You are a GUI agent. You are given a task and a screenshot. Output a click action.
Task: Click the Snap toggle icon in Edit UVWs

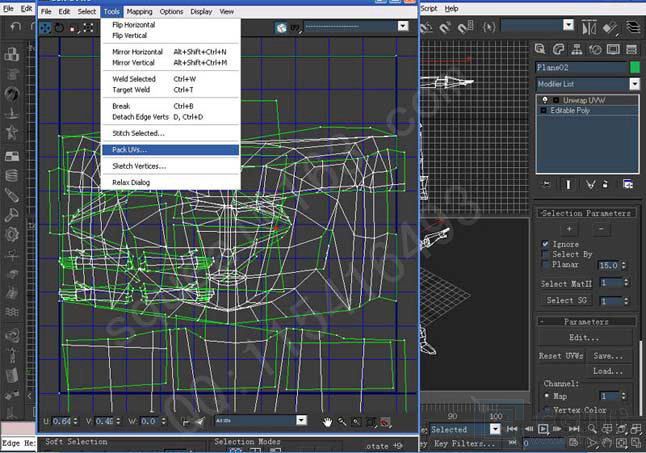click(x=385, y=422)
